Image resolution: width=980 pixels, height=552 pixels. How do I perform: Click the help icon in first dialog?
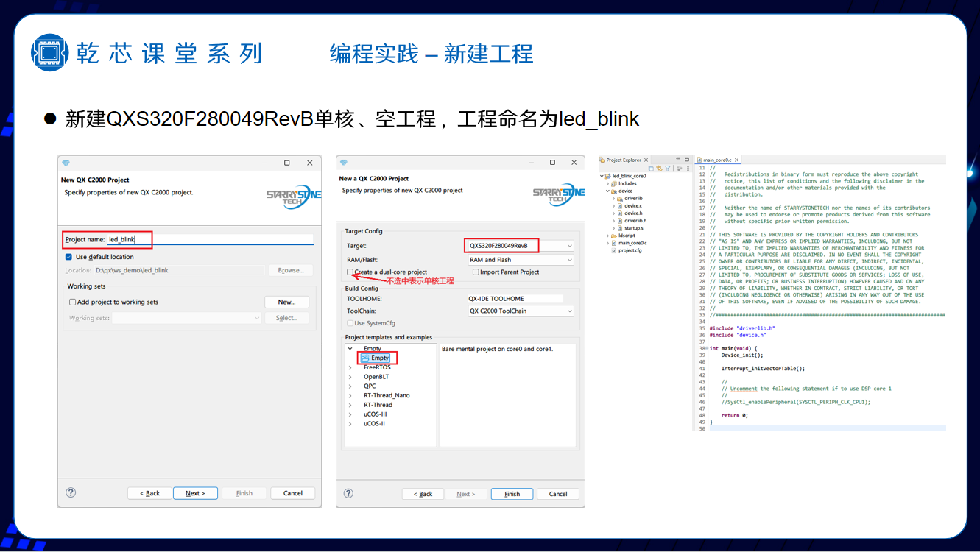point(71,493)
